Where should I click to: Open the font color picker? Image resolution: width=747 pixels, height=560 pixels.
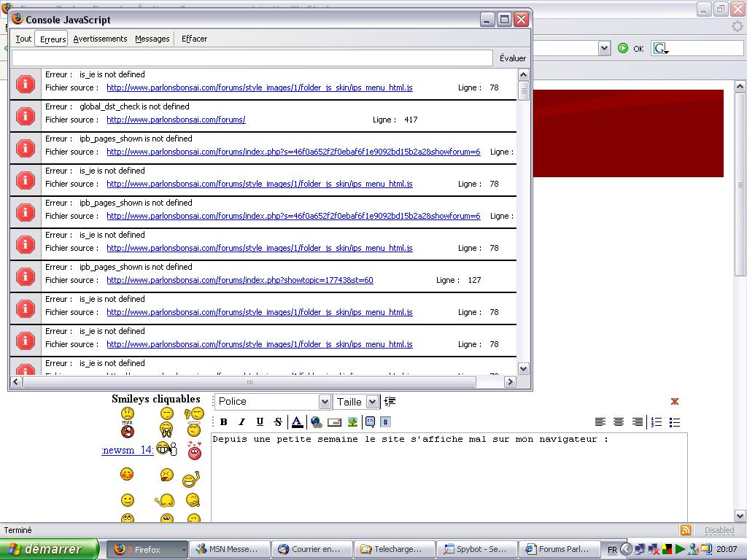298,421
